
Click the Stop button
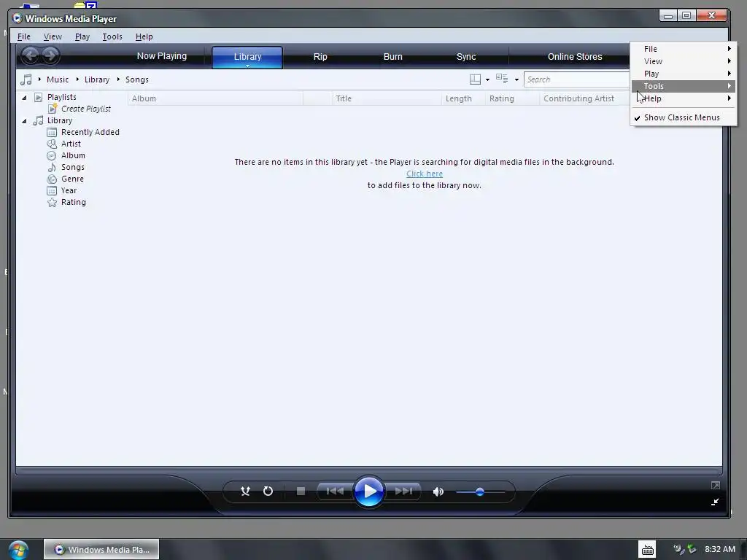pos(301,491)
